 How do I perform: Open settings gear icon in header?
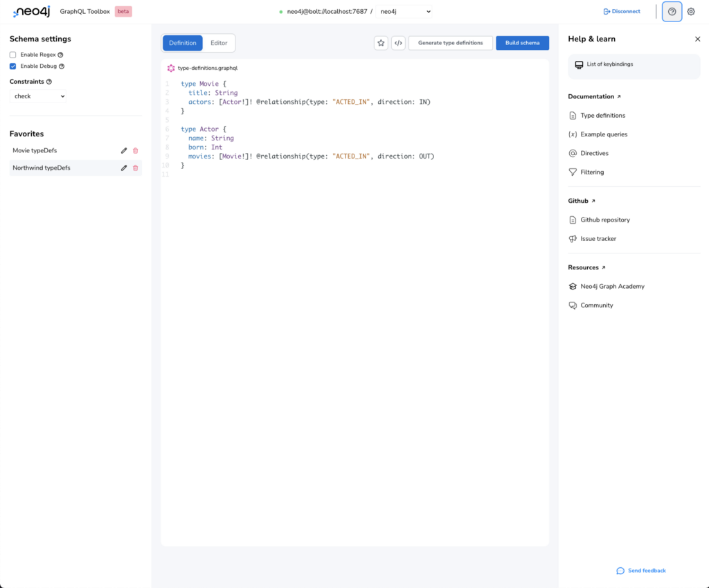click(x=691, y=12)
